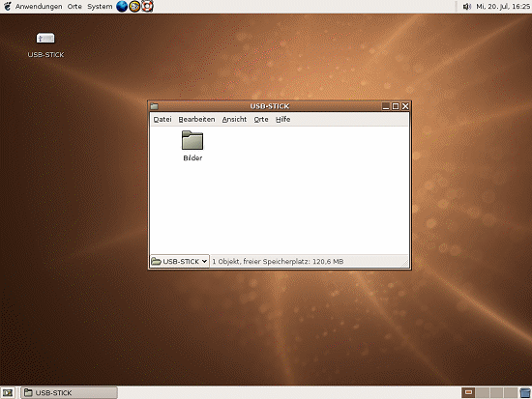Launch the Evolution mail icon in panel
The image size is (532, 399).
point(134,6)
